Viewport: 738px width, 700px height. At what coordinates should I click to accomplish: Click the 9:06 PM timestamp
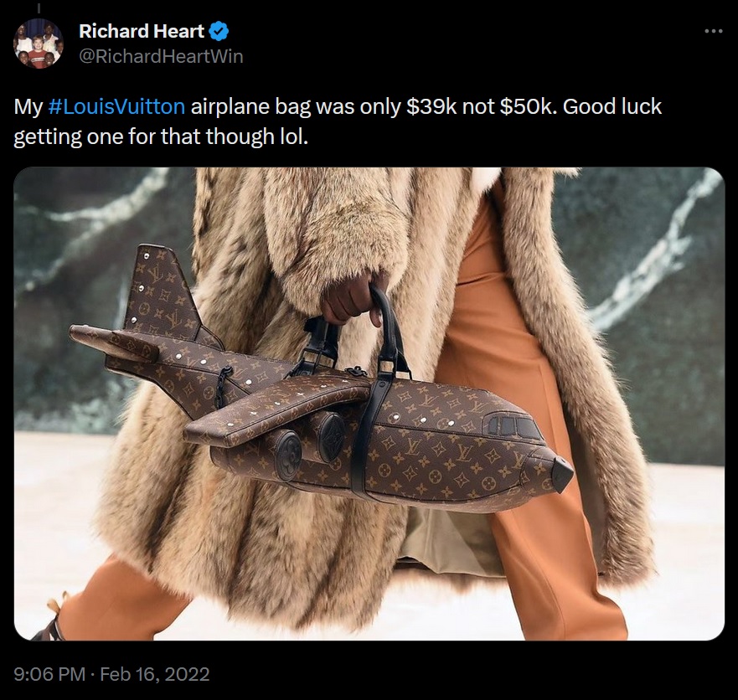click(49, 674)
